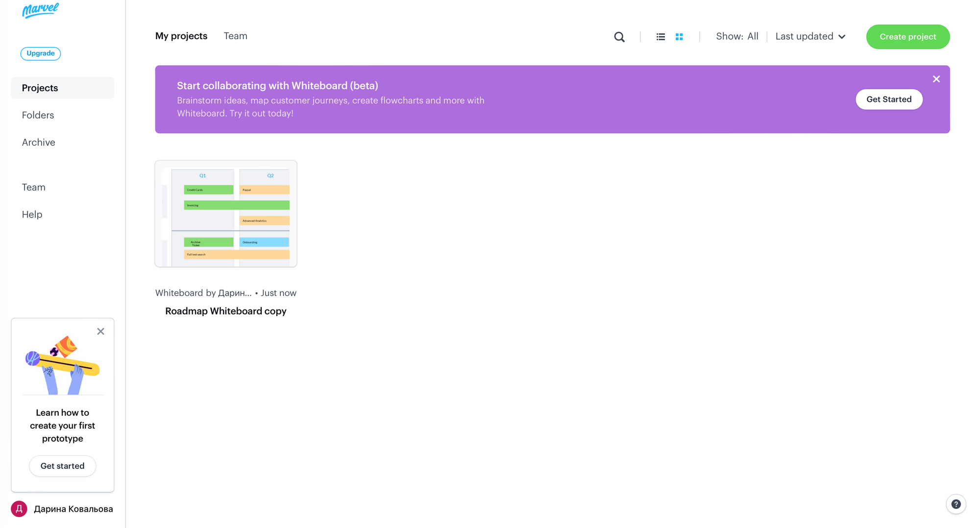
Task: Switch to grid view icon
Action: 679,37
